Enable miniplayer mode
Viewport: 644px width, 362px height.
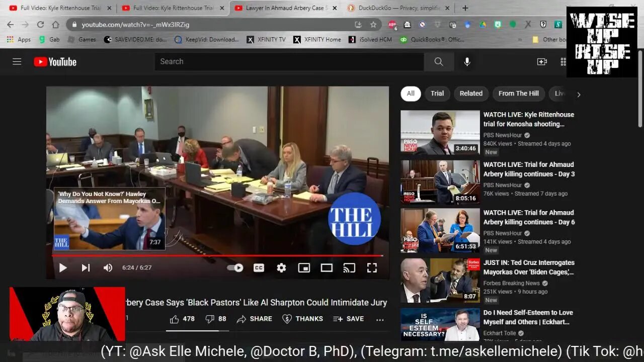pos(304,268)
